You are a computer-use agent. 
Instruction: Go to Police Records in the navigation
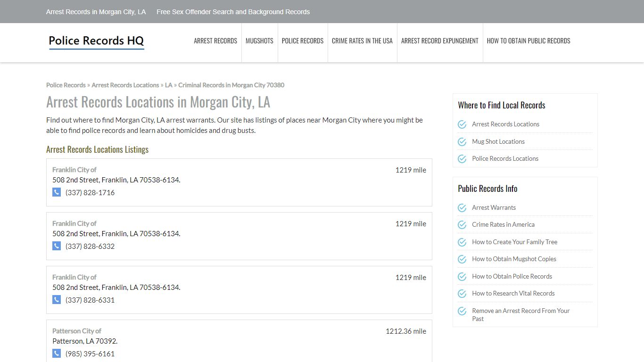coord(303,41)
